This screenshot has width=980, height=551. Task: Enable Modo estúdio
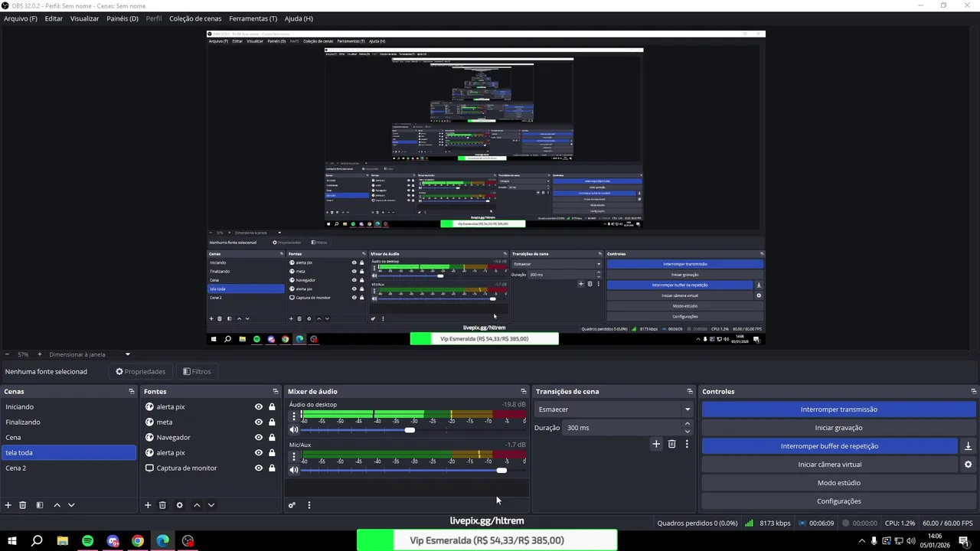(x=838, y=483)
